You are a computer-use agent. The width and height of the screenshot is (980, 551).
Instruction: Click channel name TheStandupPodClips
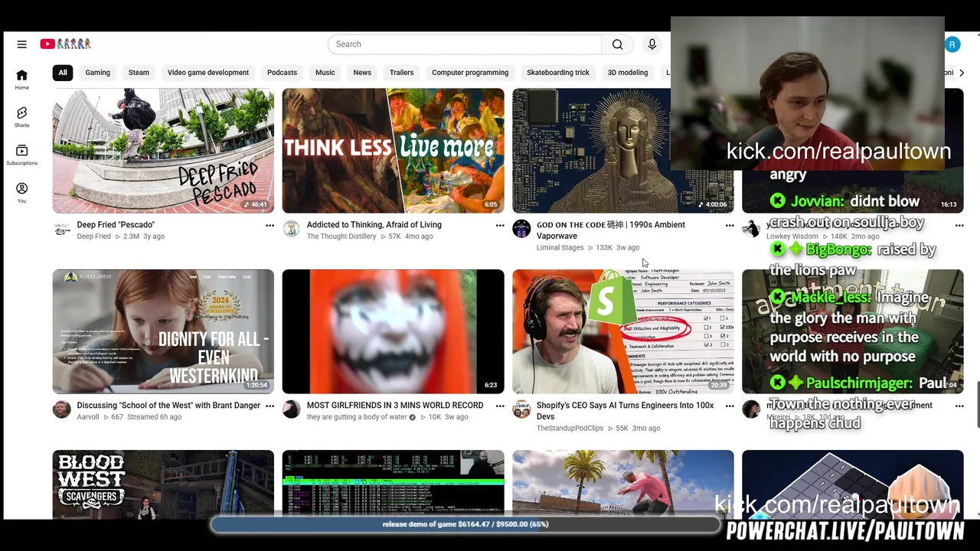(x=570, y=429)
